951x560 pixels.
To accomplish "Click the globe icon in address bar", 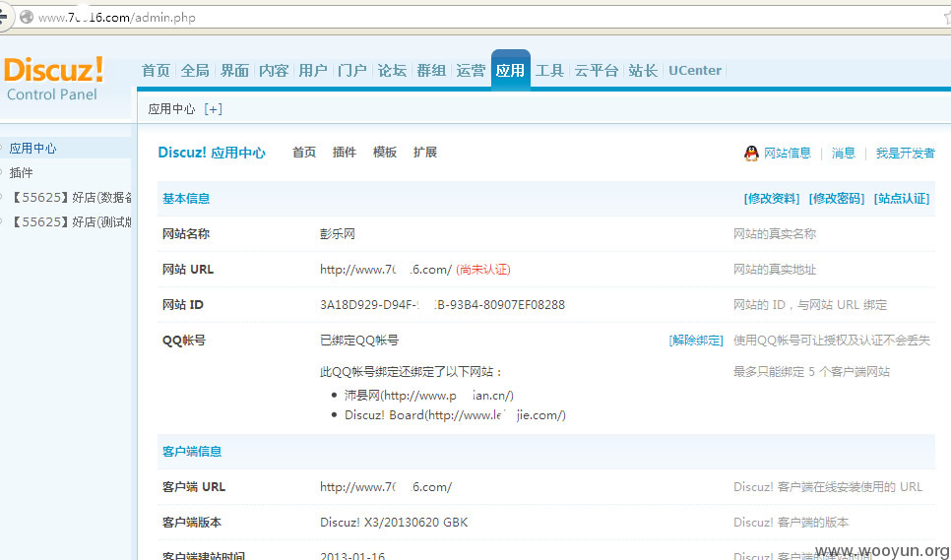I will coord(26,17).
